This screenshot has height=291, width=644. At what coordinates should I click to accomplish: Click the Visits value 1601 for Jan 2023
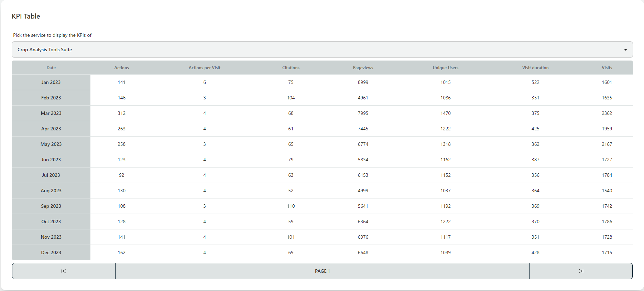click(607, 82)
